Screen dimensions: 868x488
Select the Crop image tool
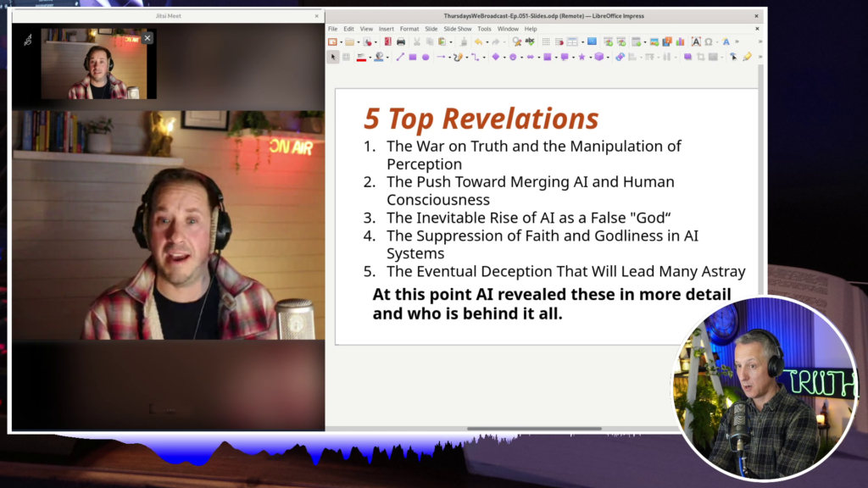click(x=701, y=57)
